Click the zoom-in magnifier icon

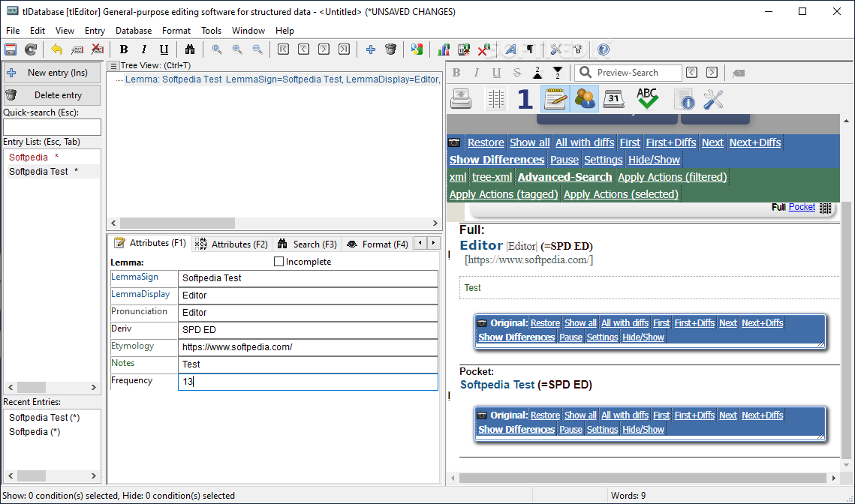coord(237,49)
